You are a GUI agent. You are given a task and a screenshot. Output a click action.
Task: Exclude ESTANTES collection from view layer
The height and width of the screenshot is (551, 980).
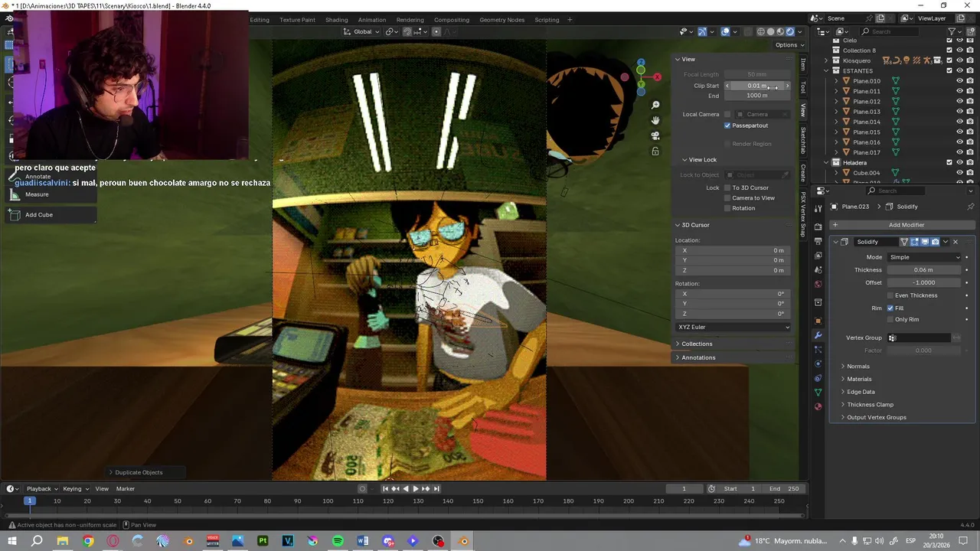coord(949,70)
